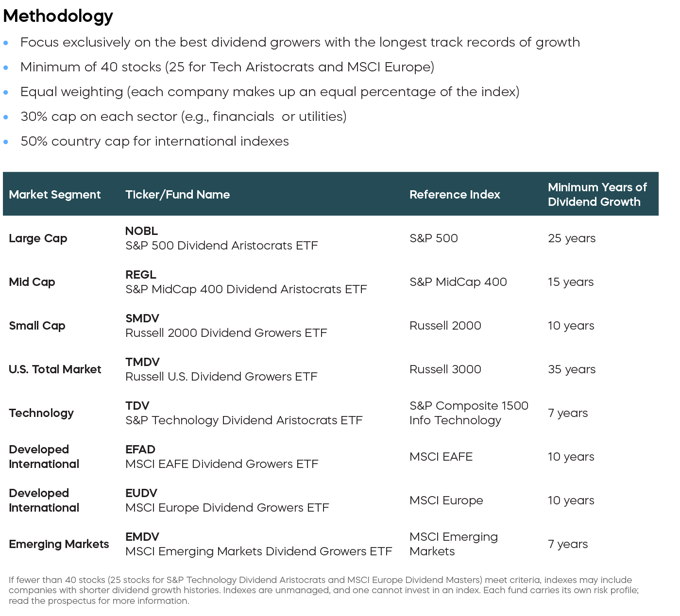Screen dimensions: 680x616
Task: Open the EMDV ticker entry
Action: pos(142,537)
